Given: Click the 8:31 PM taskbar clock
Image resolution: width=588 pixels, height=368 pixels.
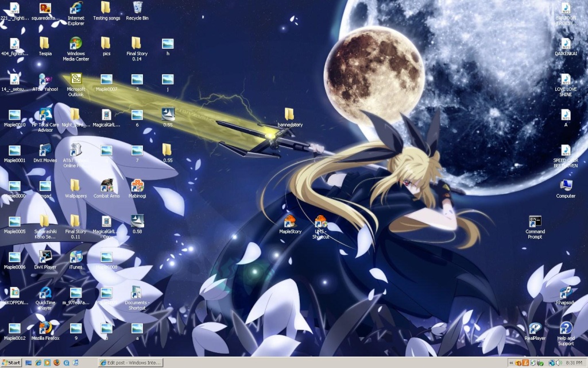Looking at the screenshot, I should pos(574,362).
